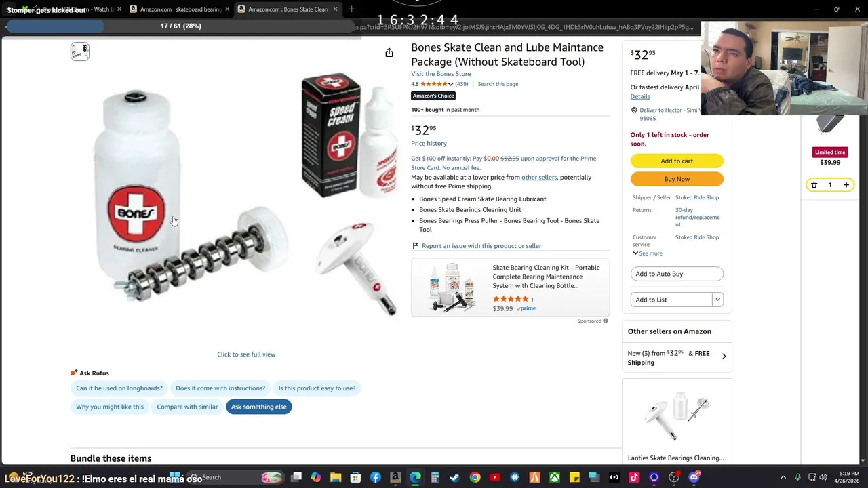This screenshot has height=488, width=868.
Task: Open Steam from the taskbar
Action: click(x=455, y=477)
